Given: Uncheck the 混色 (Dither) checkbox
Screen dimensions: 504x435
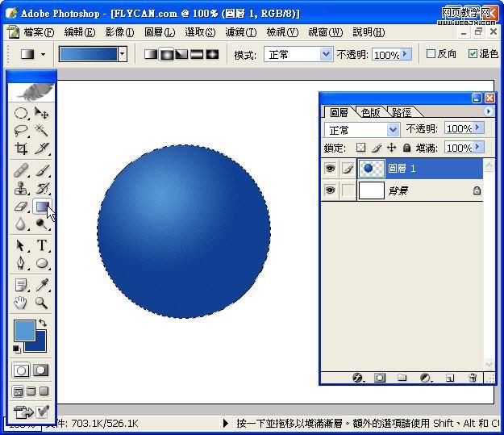Looking at the screenshot, I should pos(473,54).
